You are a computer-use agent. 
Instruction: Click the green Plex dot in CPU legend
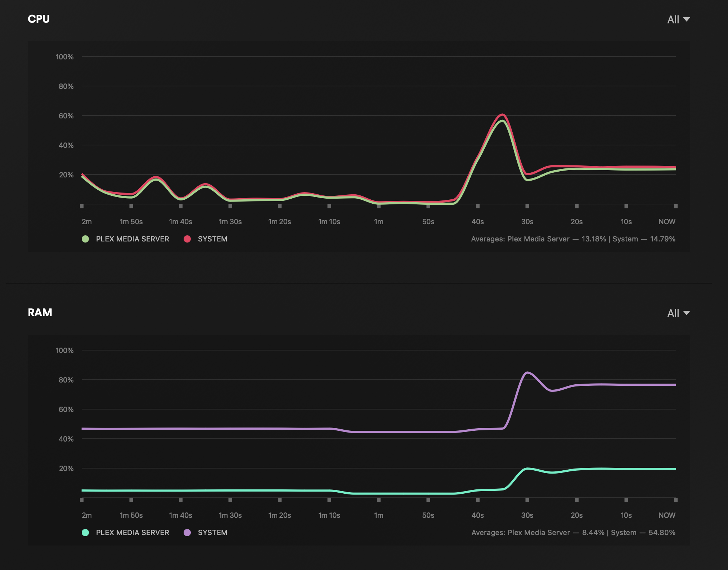click(85, 239)
